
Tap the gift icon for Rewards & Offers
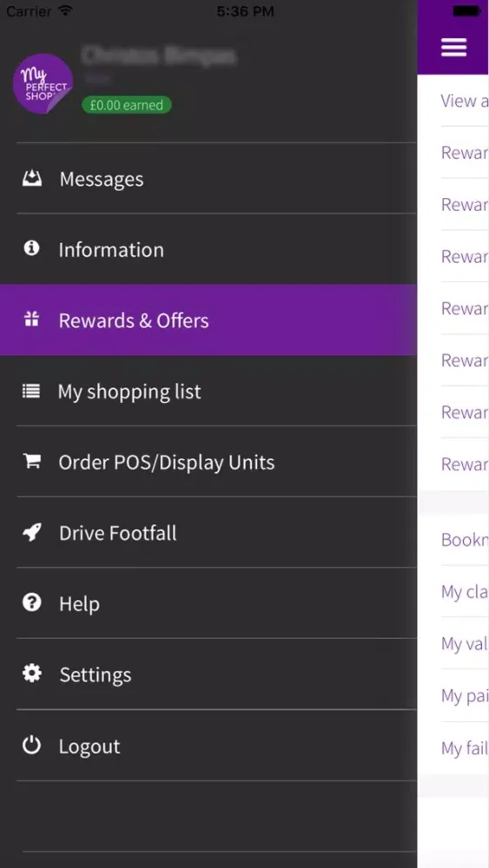pos(31,319)
